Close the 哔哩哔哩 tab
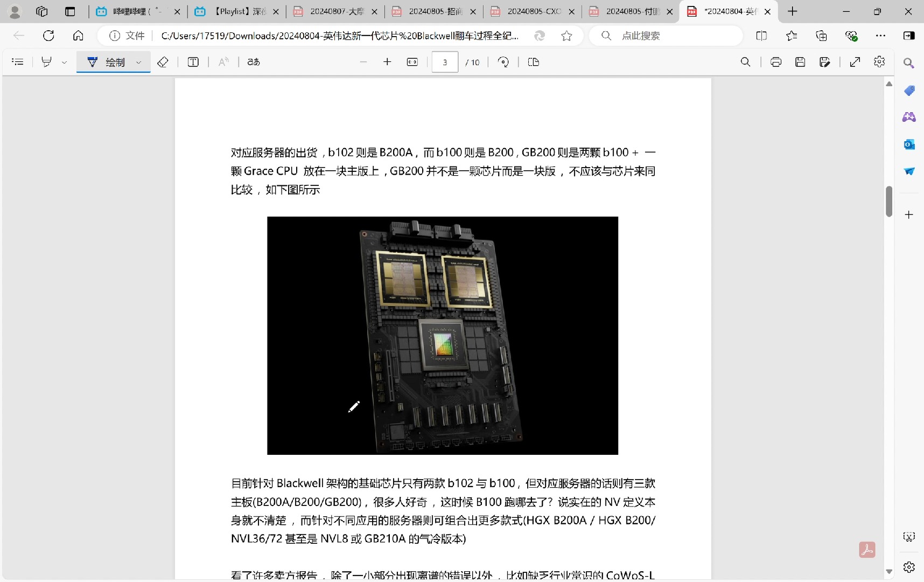 tap(177, 11)
